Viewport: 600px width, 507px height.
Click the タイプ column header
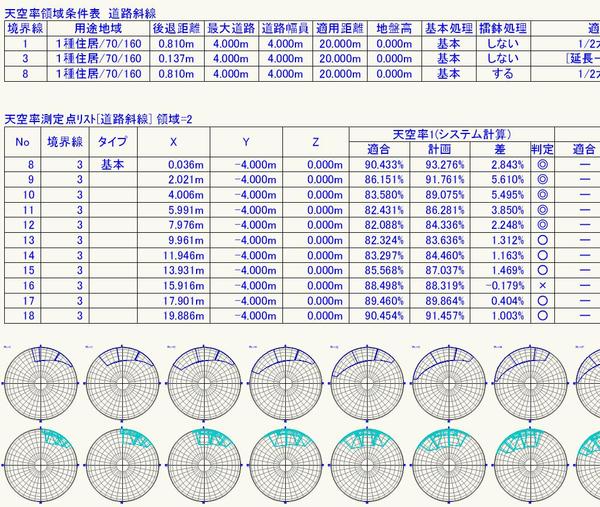[113, 142]
